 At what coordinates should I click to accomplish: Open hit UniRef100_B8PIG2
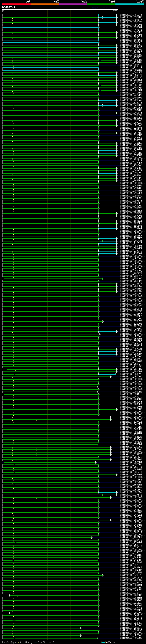coord(131,40)
